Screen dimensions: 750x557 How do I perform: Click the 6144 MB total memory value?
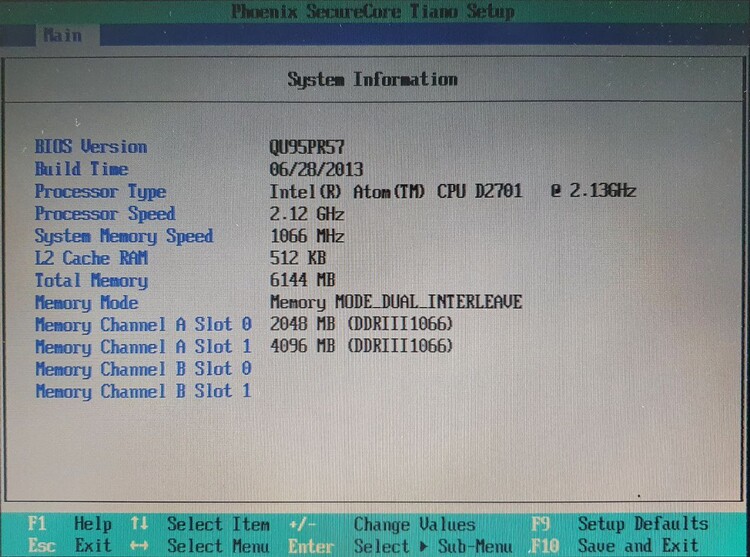pyautogui.click(x=302, y=280)
